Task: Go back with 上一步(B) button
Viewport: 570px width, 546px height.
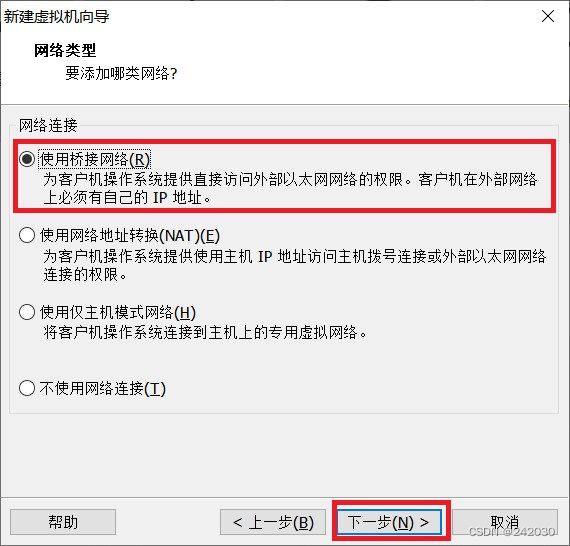Action: 273,522
